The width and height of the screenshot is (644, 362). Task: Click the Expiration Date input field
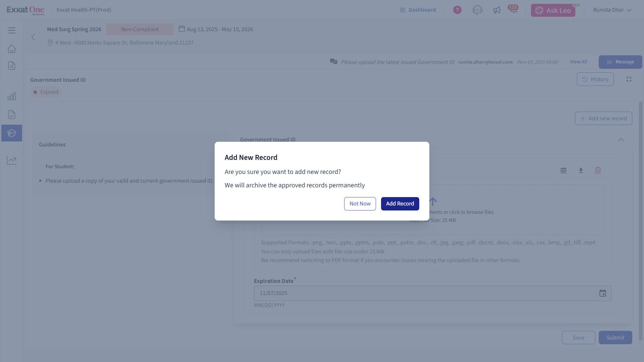click(x=423, y=293)
